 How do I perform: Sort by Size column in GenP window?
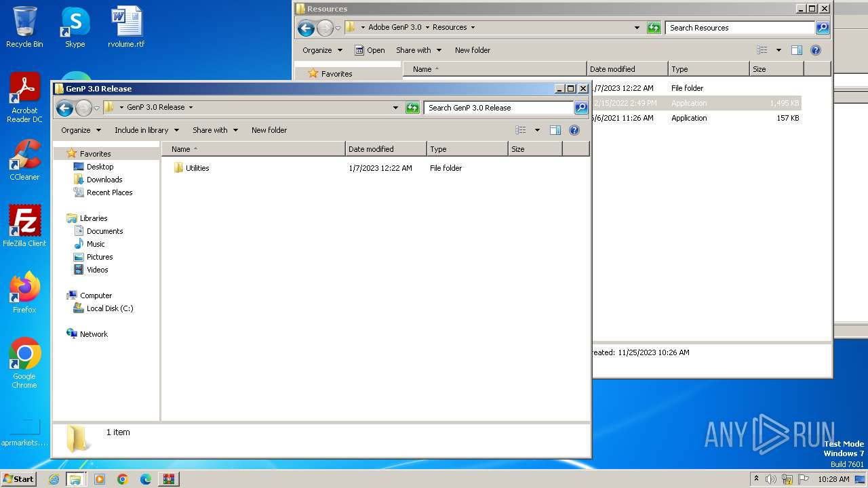(x=535, y=149)
